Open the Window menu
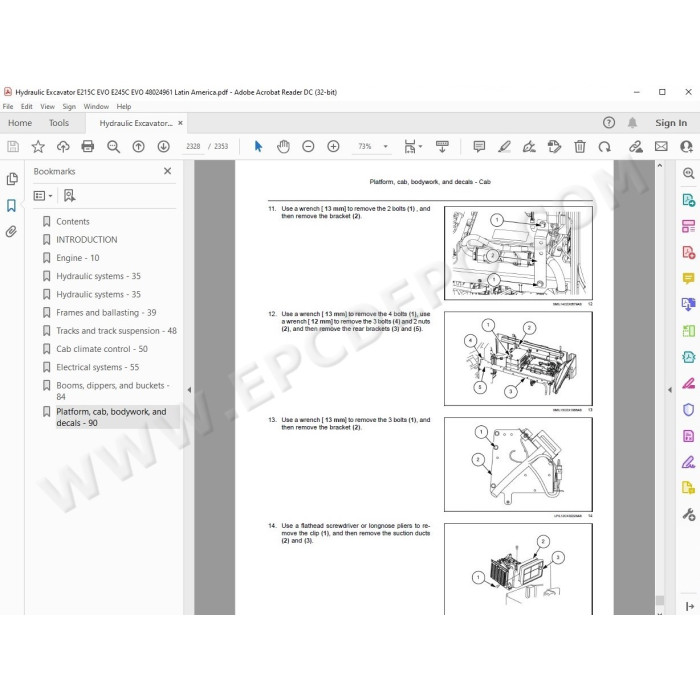Image resolution: width=700 pixels, height=700 pixels. (96, 106)
